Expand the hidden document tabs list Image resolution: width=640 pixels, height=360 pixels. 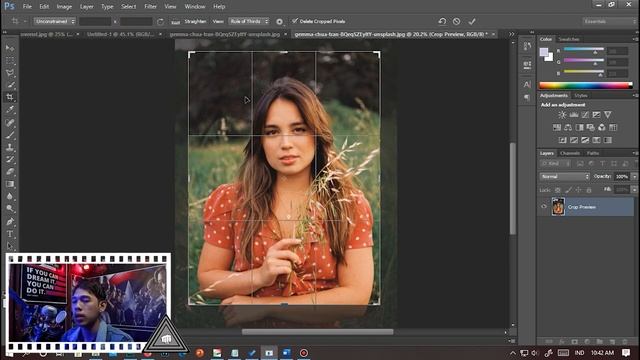pos(511,34)
